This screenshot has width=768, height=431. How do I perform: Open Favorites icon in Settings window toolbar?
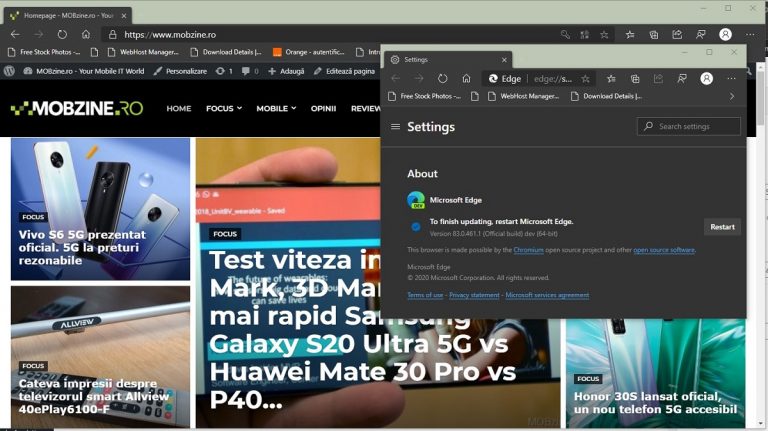pyautogui.click(x=611, y=78)
